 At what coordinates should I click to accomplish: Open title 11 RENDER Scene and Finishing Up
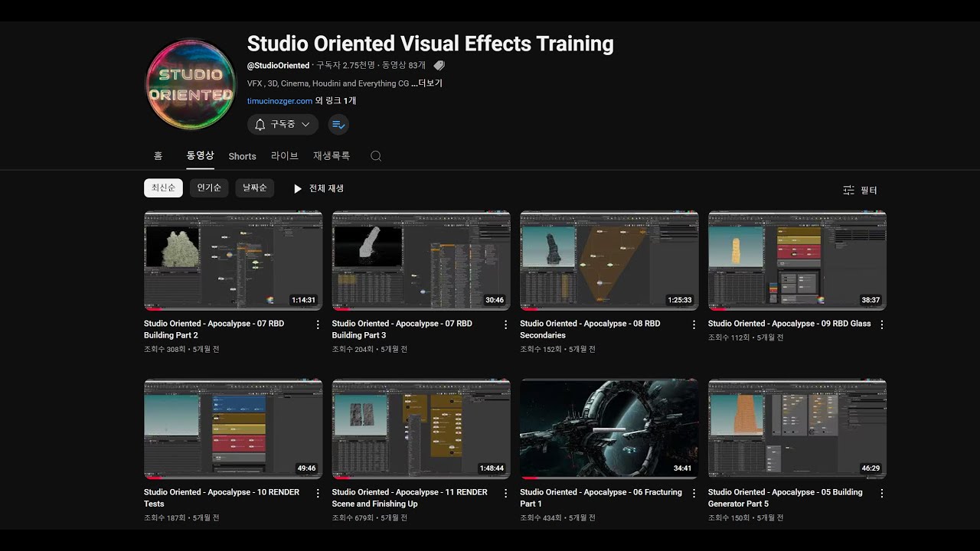410,497
